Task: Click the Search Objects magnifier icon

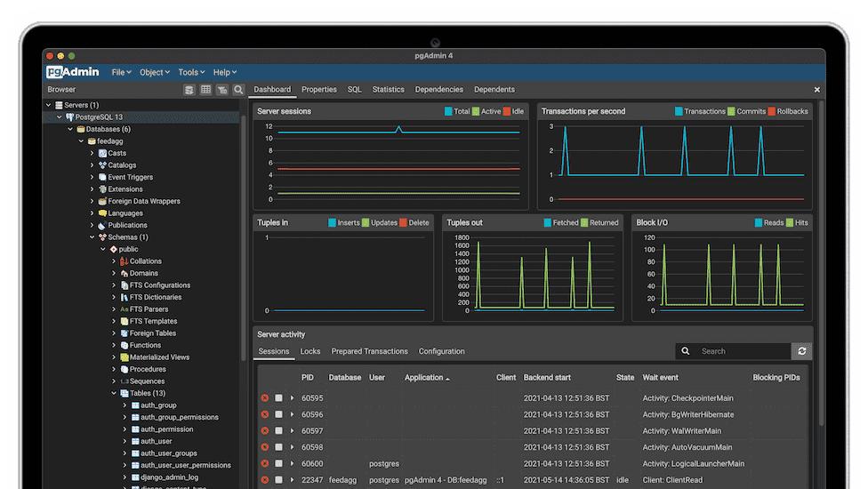Action: click(x=238, y=90)
